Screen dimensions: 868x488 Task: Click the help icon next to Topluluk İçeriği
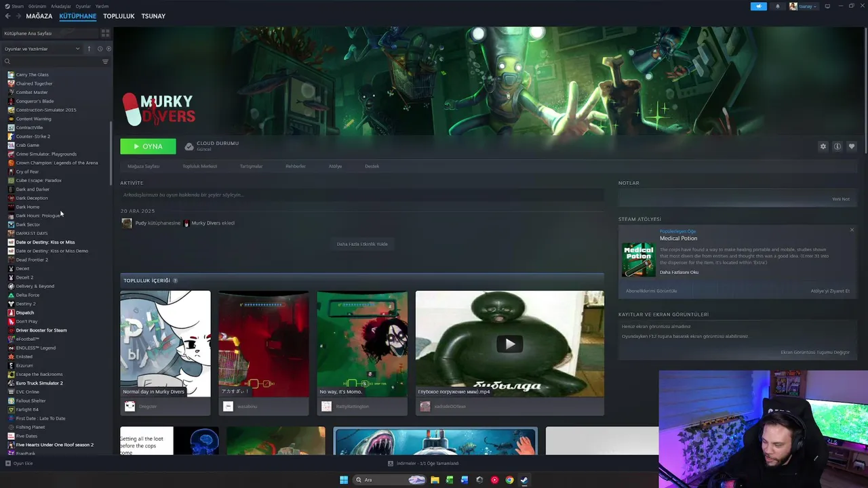coord(175,281)
